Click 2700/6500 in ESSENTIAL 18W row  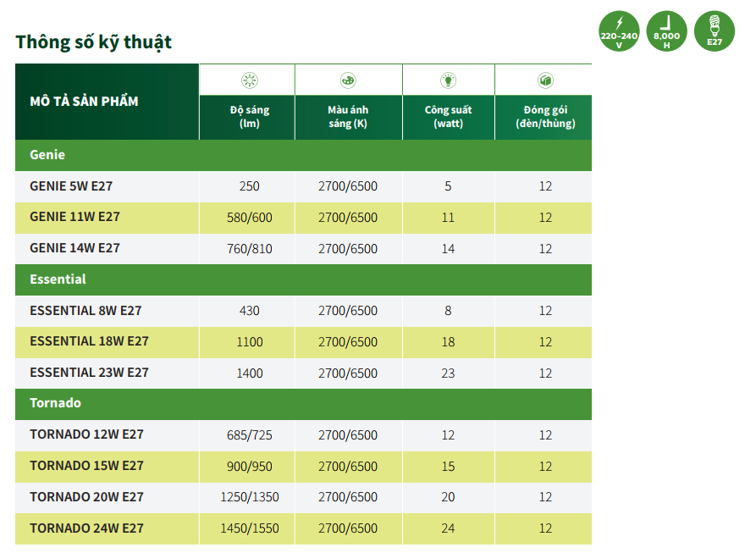pos(348,342)
